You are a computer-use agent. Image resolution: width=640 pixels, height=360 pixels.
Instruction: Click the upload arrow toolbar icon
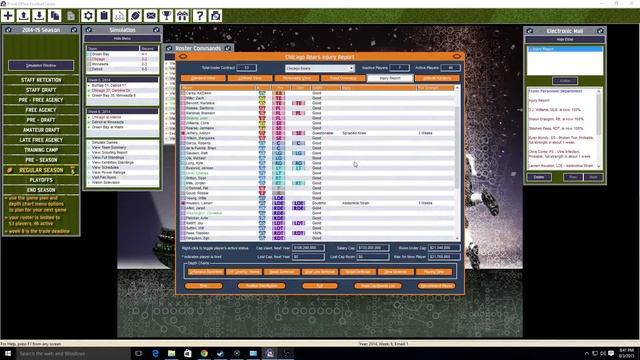click(24, 16)
